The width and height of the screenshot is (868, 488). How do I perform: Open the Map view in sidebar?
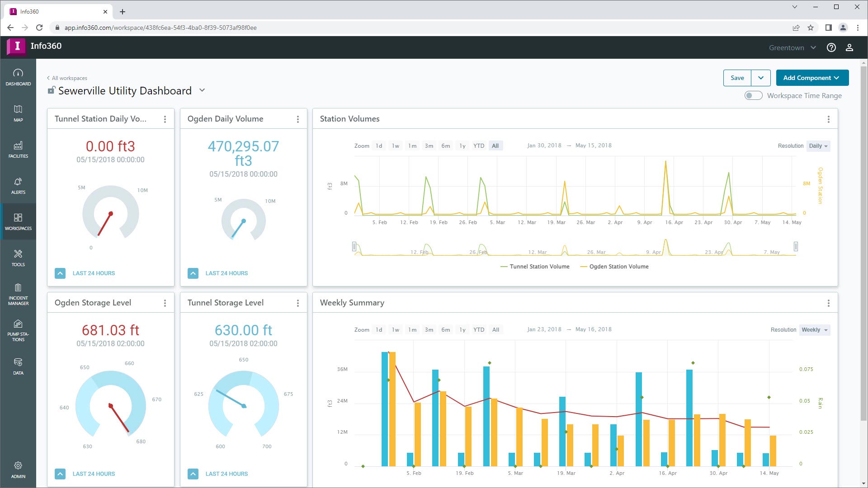click(x=18, y=113)
